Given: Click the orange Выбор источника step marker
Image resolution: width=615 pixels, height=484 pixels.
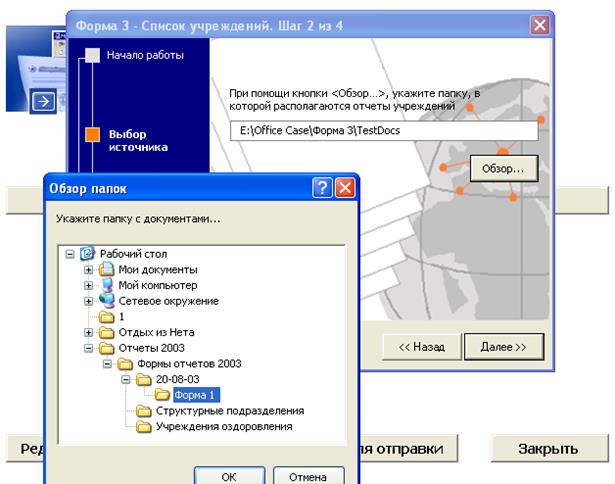Looking at the screenshot, I should click(93, 135).
